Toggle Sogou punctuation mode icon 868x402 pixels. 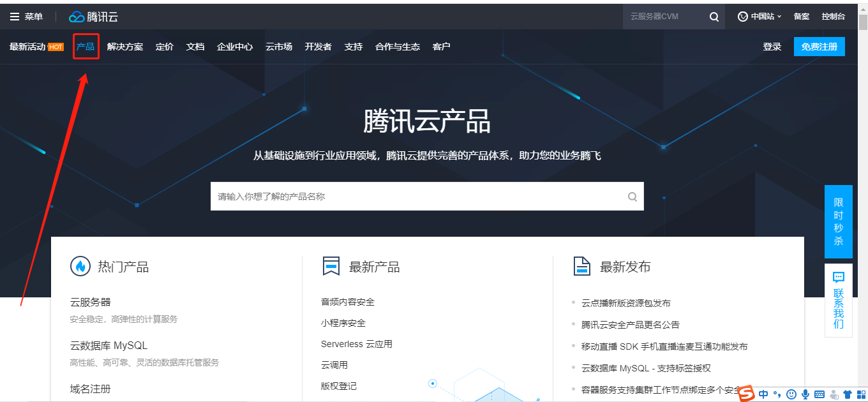(x=777, y=395)
